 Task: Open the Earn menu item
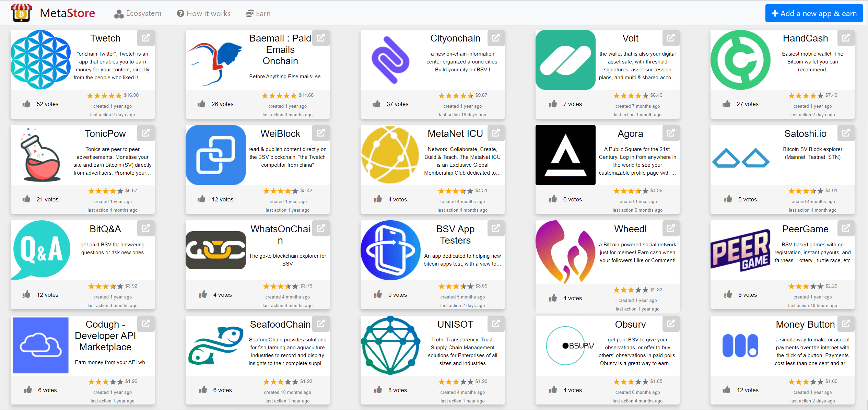point(258,13)
